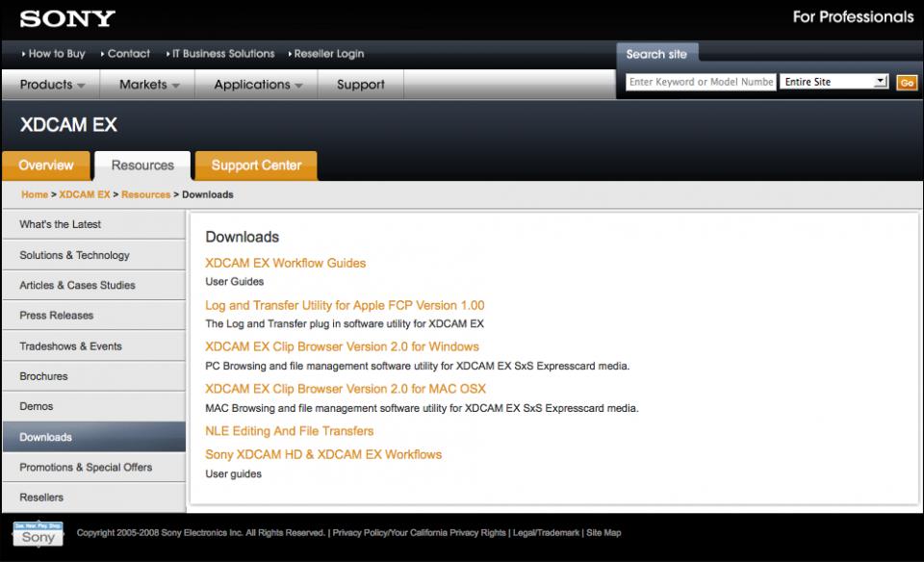The height and width of the screenshot is (562, 924).
Task: Click the search keyword input field
Action: pos(701,82)
